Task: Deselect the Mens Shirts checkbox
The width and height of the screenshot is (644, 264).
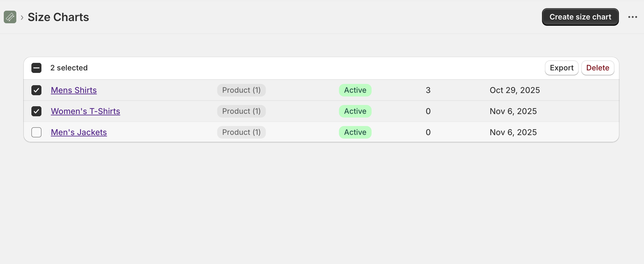Action: tap(36, 90)
